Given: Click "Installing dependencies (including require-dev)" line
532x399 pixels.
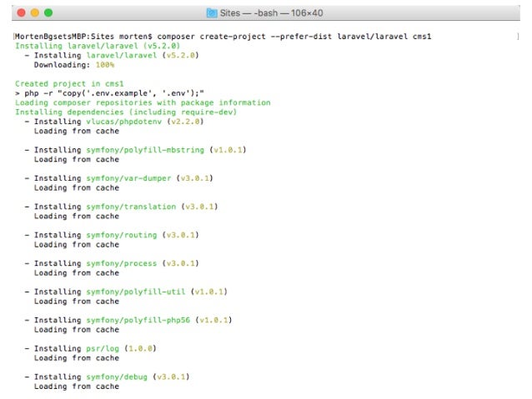Looking at the screenshot, I should coord(126,112).
